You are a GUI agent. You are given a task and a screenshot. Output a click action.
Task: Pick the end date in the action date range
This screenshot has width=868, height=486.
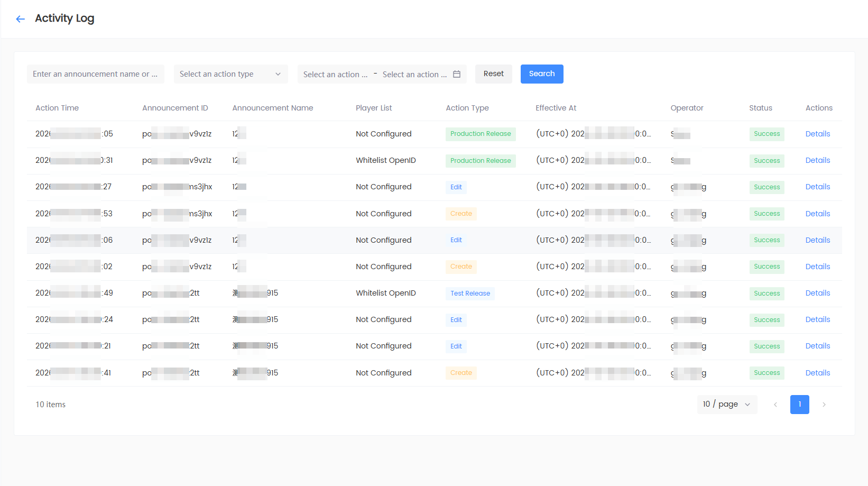415,75
